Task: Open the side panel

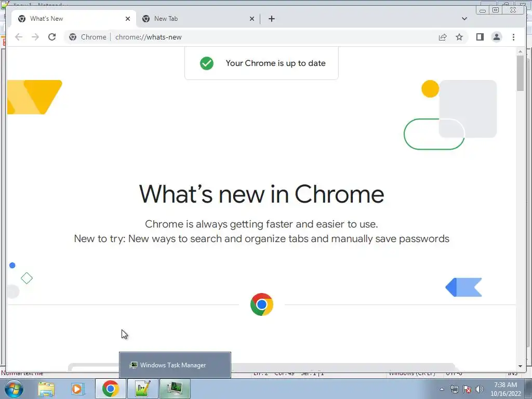Action: (480, 37)
